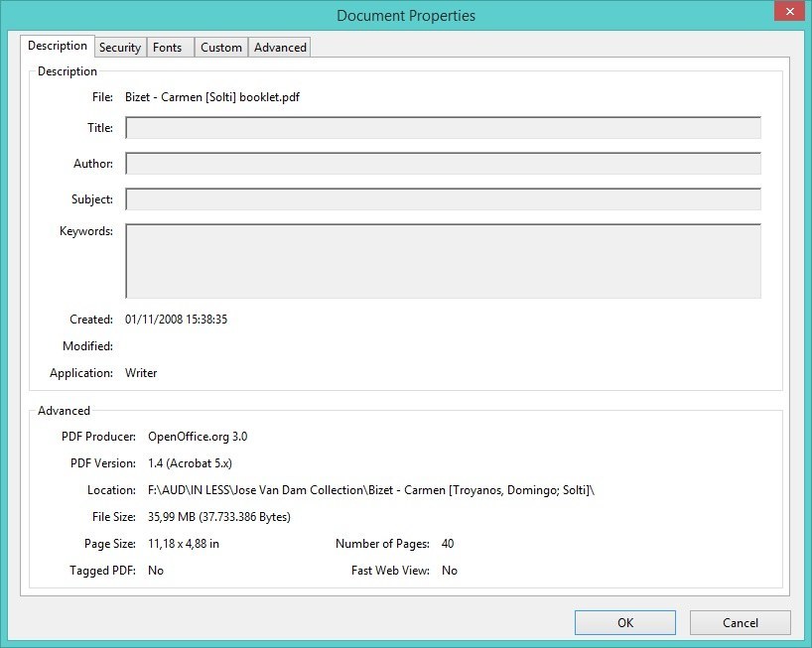Dismiss the dialog with Cancel
This screenshot has height=648, width=812.
[x=740, y=622]
